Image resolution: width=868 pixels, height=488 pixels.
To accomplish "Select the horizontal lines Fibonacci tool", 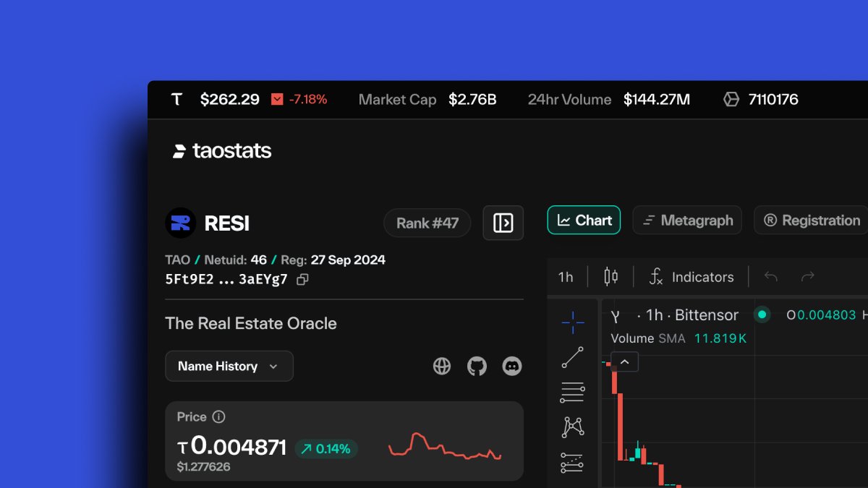I will (573, 393).
